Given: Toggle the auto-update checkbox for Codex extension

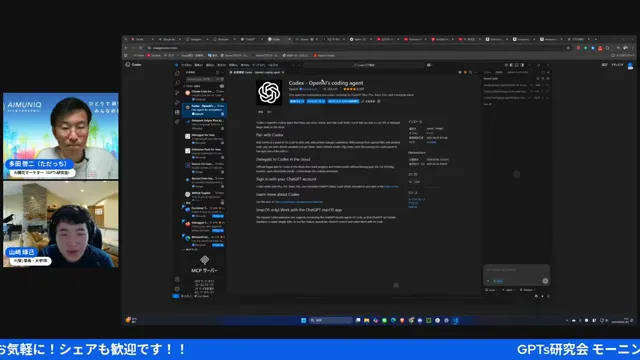Looking at the screenshot, I should [x=362, y=101].
